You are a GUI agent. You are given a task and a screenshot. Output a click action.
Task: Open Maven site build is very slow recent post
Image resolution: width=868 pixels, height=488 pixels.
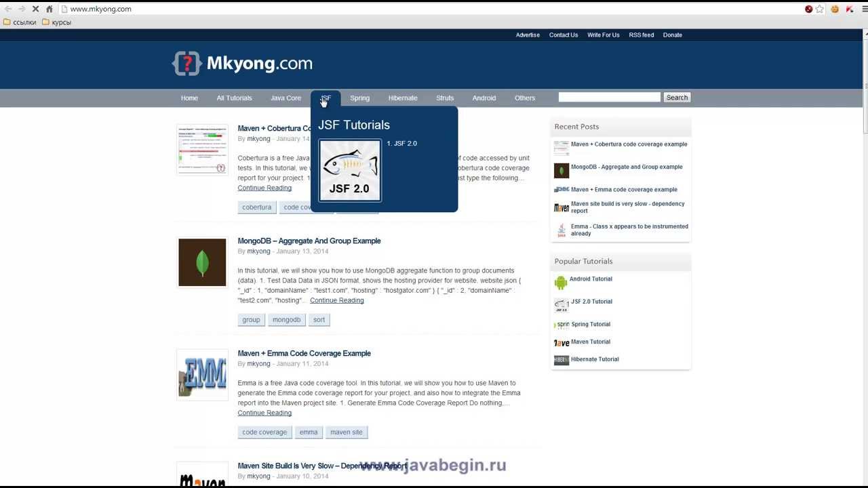point(628,207)
